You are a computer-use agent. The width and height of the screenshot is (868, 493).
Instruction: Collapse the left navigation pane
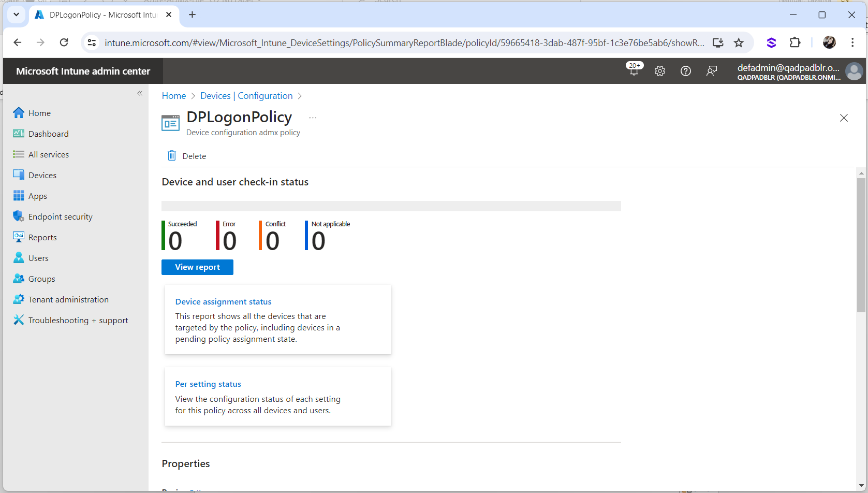140,93
